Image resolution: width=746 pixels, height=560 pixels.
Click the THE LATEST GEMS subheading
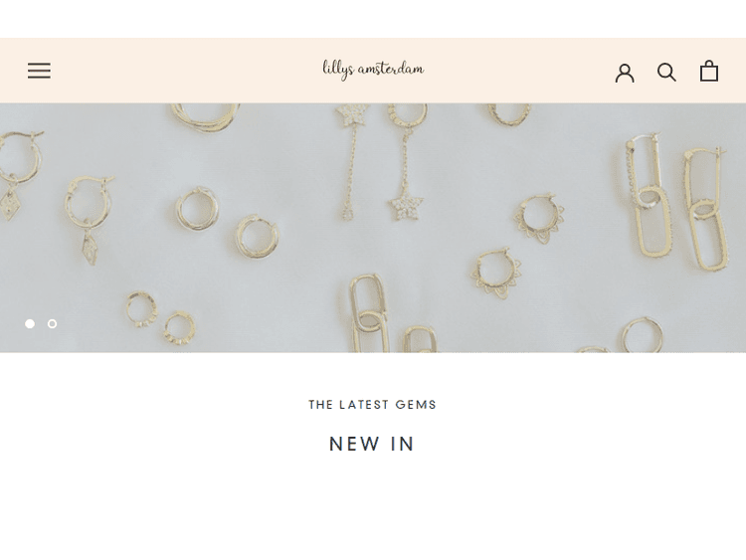(x=373, y=405)
